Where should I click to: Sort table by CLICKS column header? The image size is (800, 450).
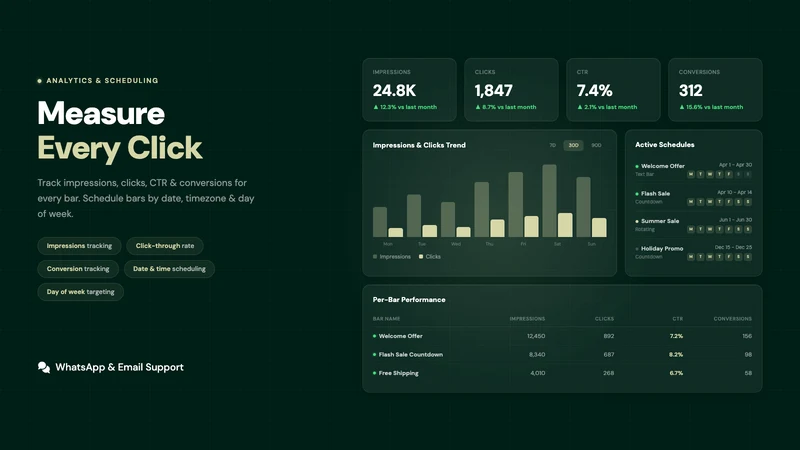click(604, 319)
